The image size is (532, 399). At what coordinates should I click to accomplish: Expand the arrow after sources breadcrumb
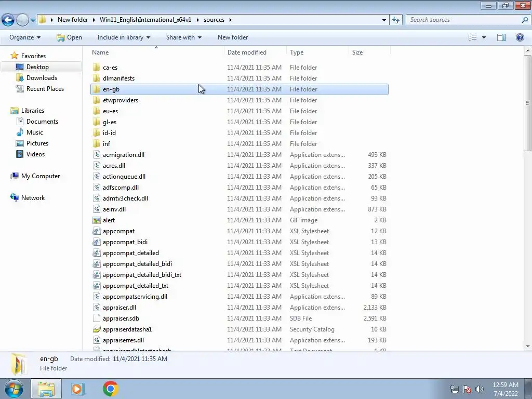(x=230, y=20)
